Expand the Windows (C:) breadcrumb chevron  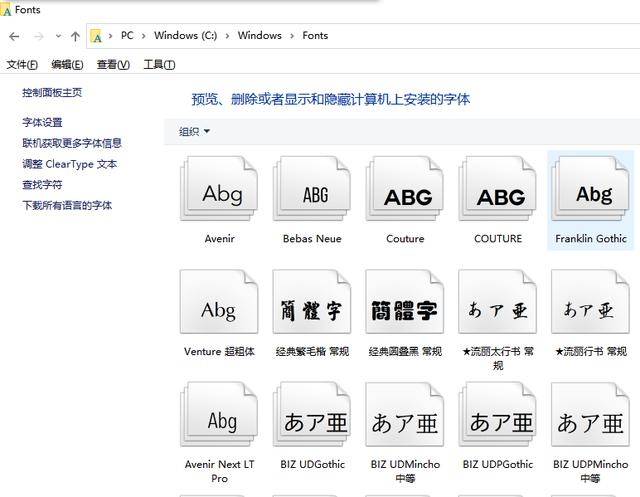tap(228, 36)
